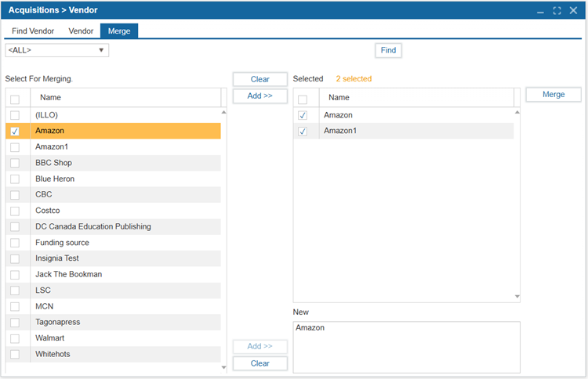Click the Find button
Image resolution: width=588 pixels, height=379 pixels.
389,50
